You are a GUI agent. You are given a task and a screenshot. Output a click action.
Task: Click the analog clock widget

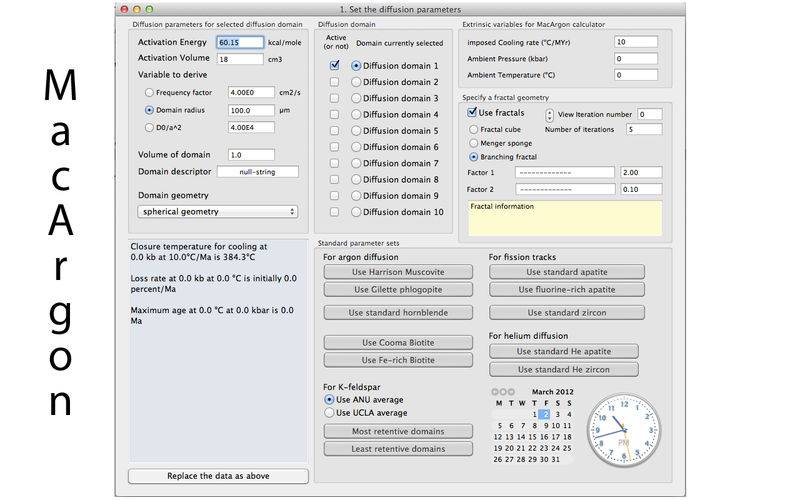point(624,431)
